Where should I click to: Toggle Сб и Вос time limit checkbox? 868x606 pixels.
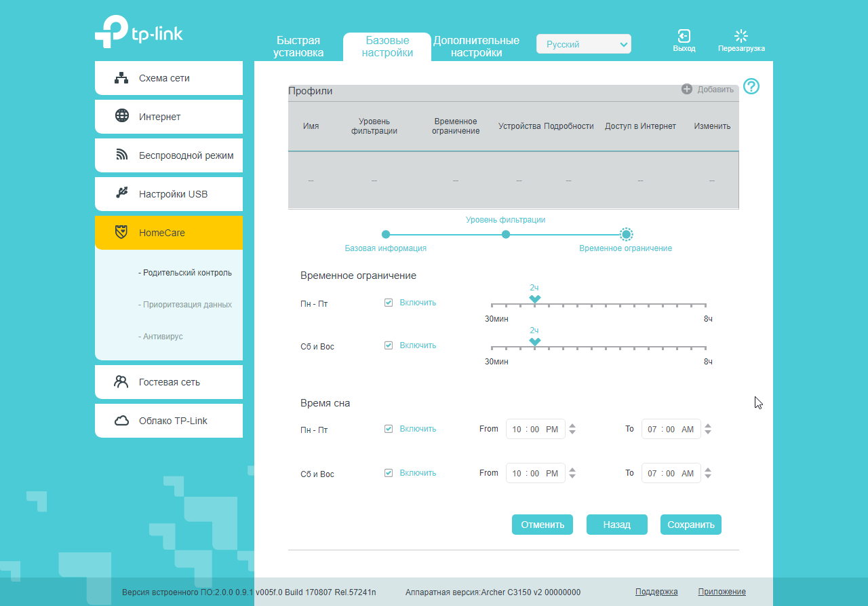pos(389,345)
